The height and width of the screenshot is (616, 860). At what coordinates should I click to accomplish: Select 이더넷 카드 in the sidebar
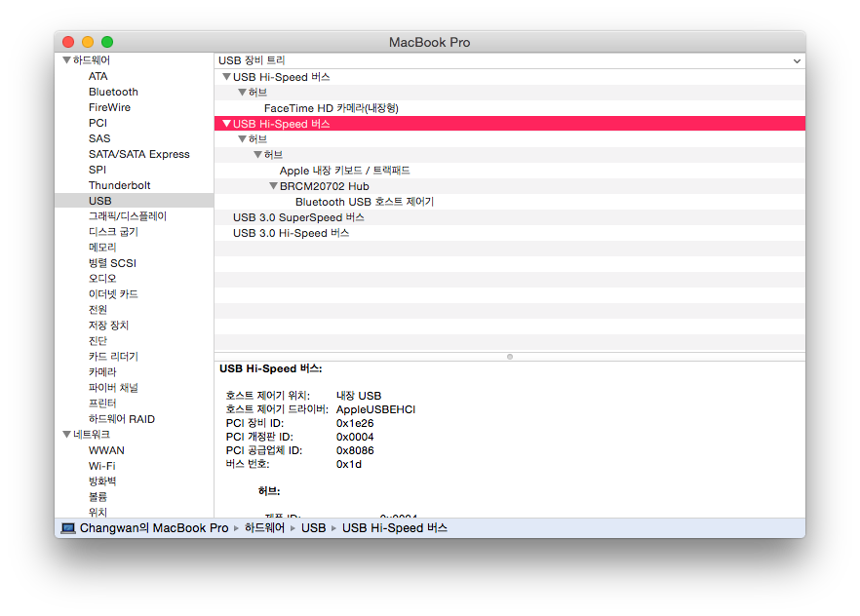[113, 294]
